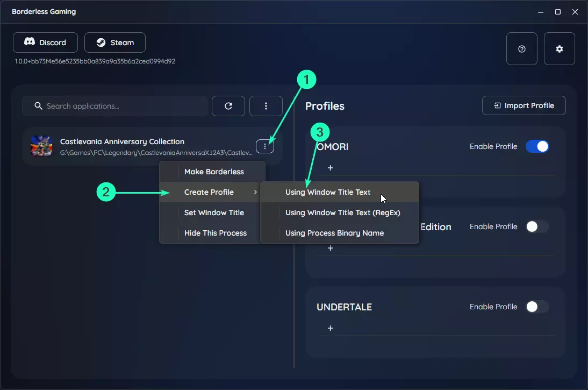This screenshot has height=390, width=588.
Task: Open the application list options menu
Action: pos(266,106)
